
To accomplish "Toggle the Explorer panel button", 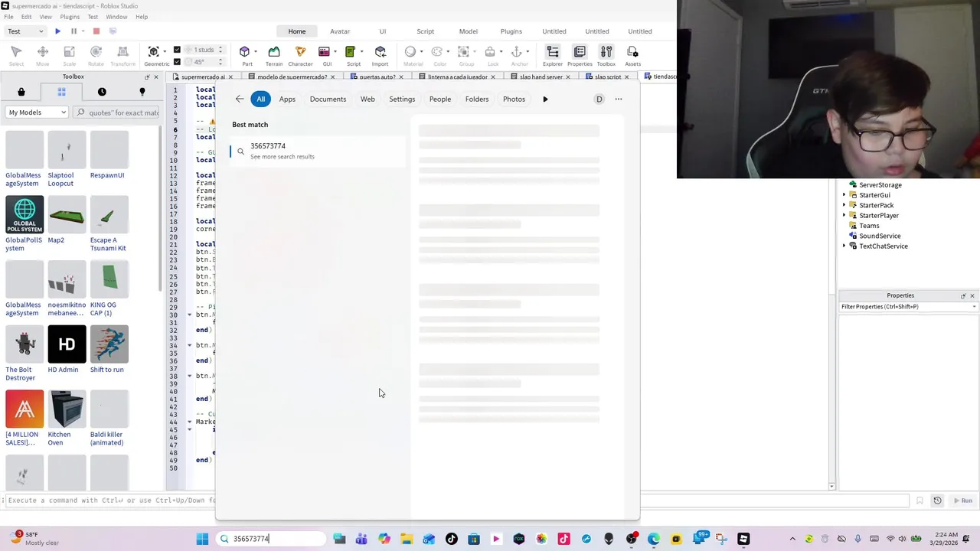I will pyautogui.click(x=553, y=55).
